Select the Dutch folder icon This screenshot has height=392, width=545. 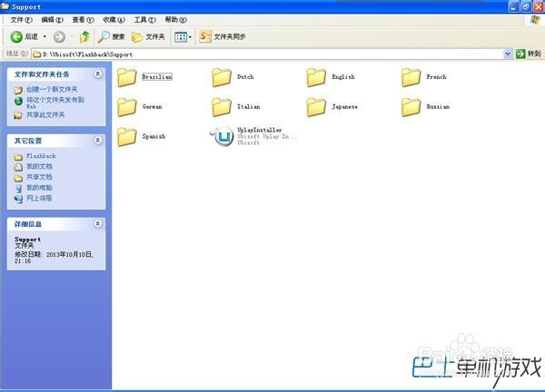222,77
